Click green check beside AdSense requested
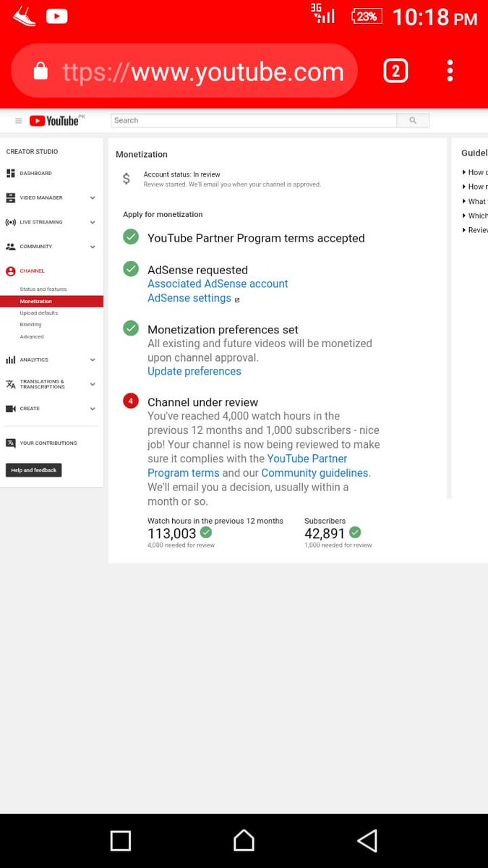The image size is (488, 868). 131,268
